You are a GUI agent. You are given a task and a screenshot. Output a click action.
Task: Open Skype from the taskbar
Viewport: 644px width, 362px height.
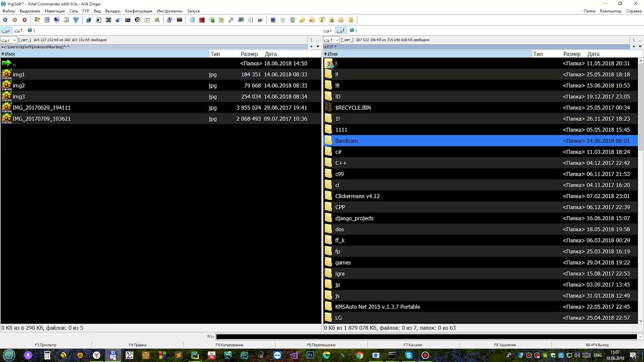409,355
